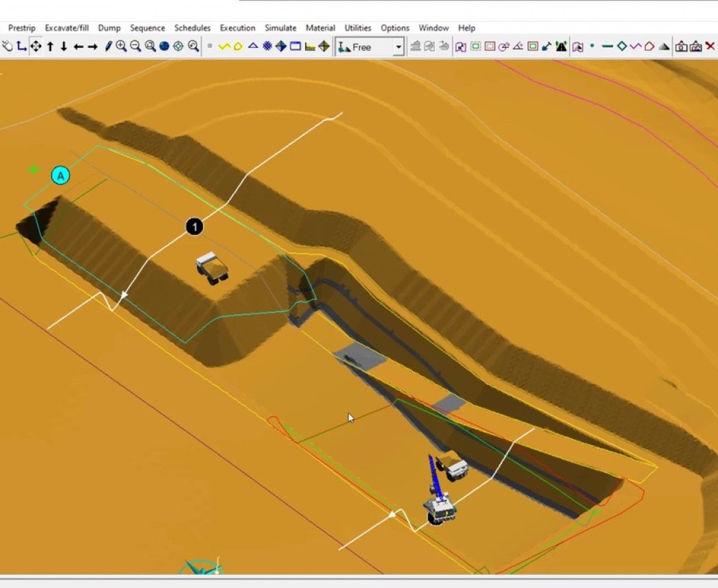Click the blue grid mesh icon

267,46
